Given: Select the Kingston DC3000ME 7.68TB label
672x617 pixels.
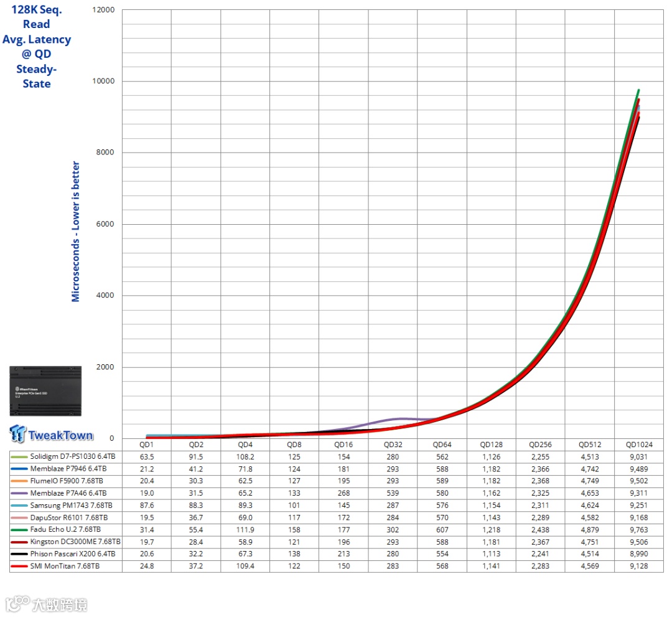Looking at the screenshot, I should click(x=75, y=542).
